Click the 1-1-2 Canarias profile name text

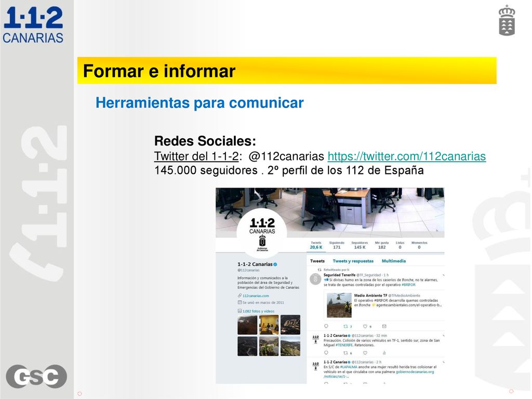255,264
